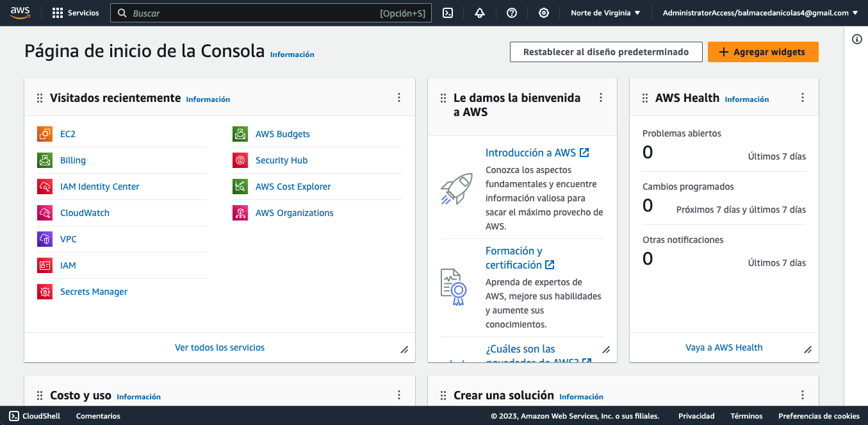Click the notifications bell icon
The image size is (868, 425).
pyautogui.click(x=480, y=13)
